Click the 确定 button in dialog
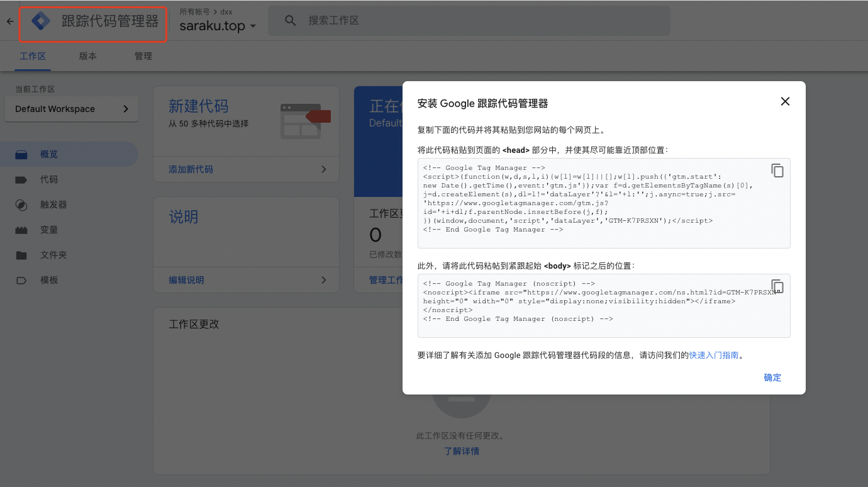This screenshot has height=487, width=868. point(772,378)
